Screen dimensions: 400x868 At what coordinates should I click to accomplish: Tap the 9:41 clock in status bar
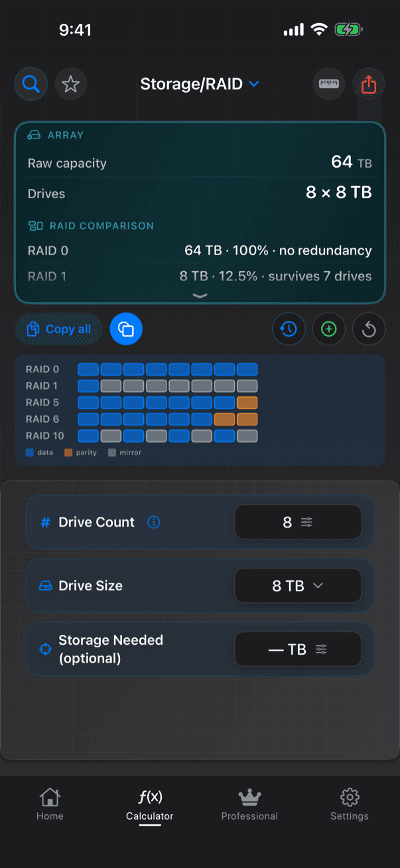[x=75, y=30]
